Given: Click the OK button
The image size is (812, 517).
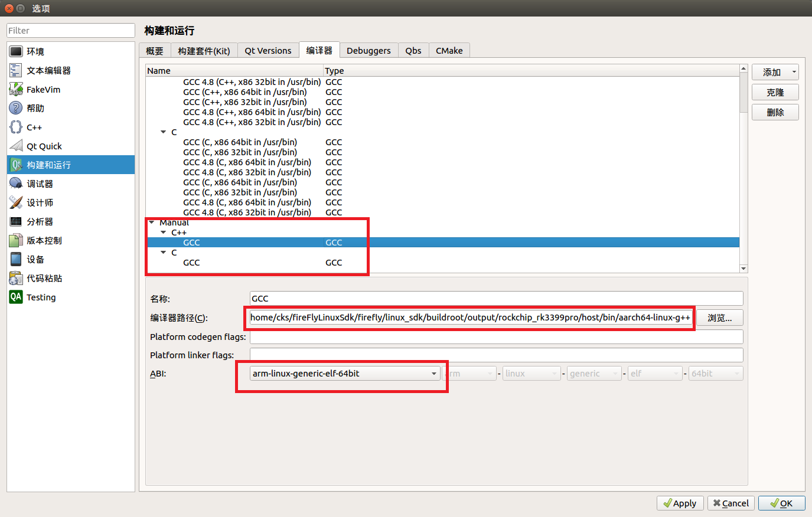Looking at the screenshot, I should [x=782, y=503].
